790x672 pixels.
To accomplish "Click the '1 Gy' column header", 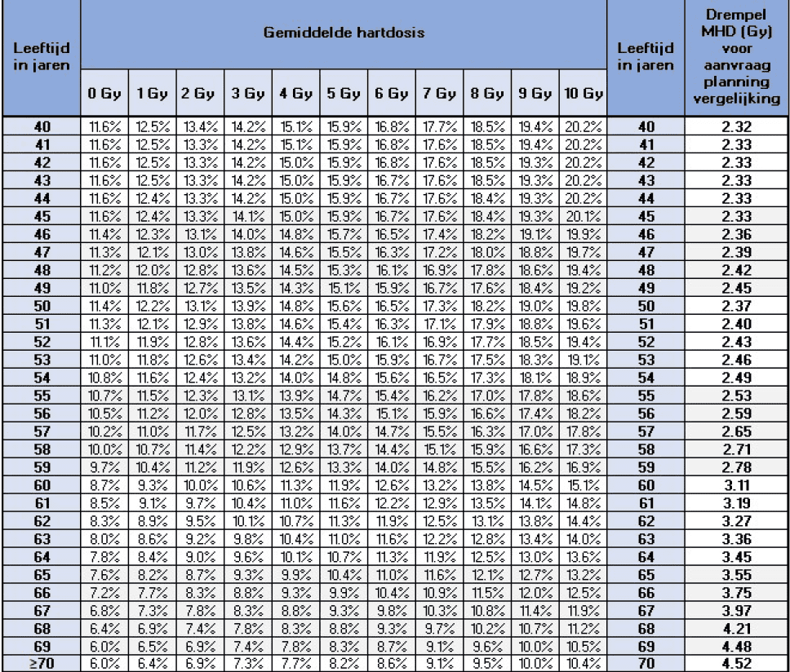I will (x=152, y=94).
